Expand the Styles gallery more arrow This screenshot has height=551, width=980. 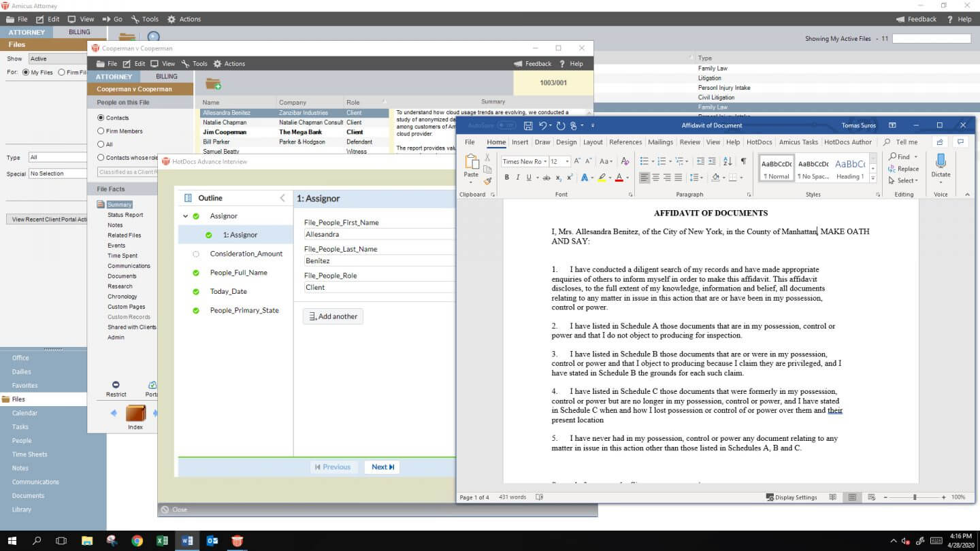tap(873, 177)
